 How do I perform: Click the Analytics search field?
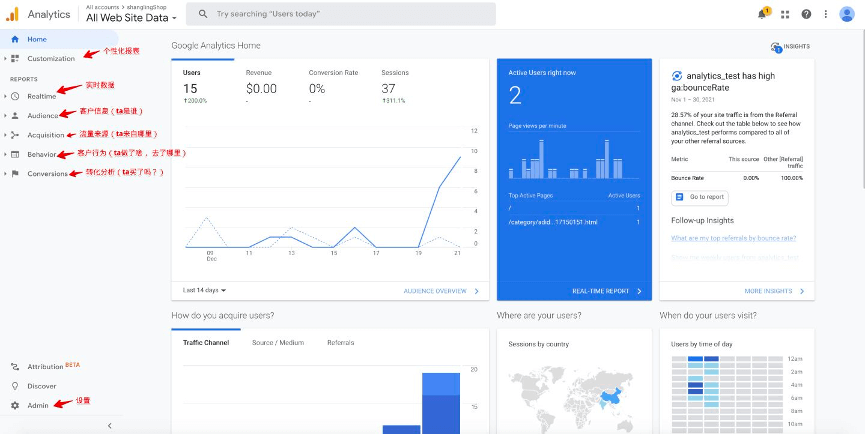[x=341, y=14]
